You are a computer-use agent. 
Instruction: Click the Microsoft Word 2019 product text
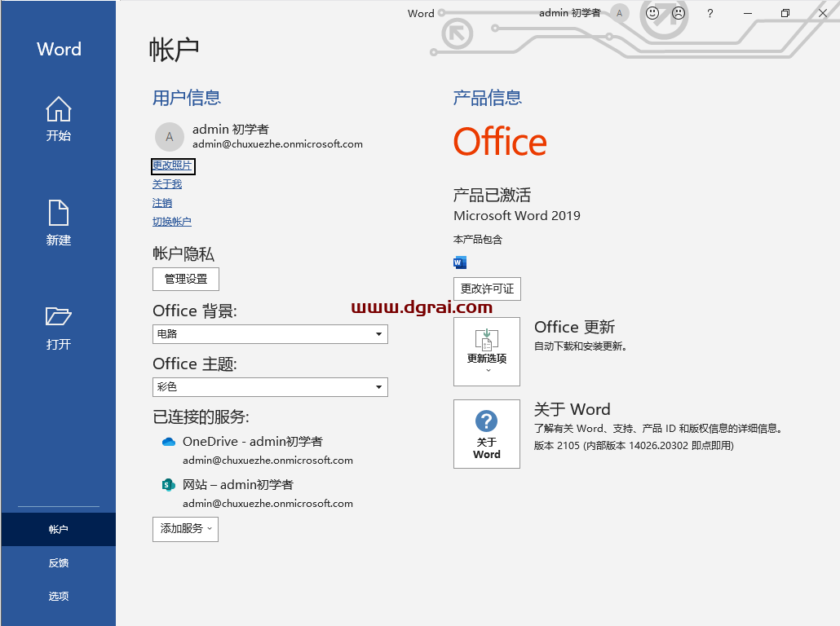click(517, 216)
